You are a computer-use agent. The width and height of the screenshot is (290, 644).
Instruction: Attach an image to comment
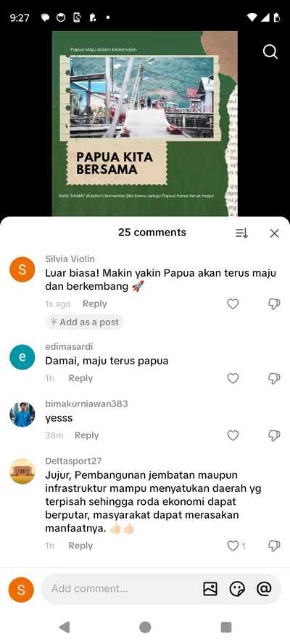coord(210,589)
